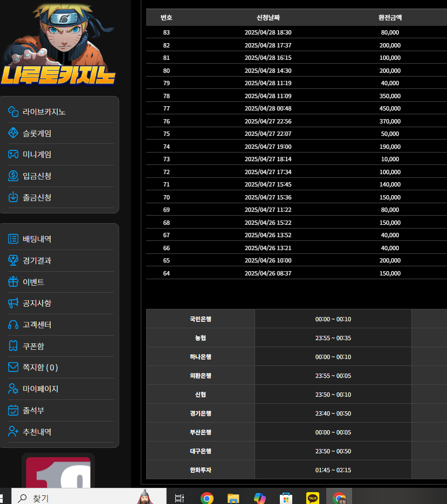
Task: Click the 이벤트 gift box icon
Action: point(13,282)
